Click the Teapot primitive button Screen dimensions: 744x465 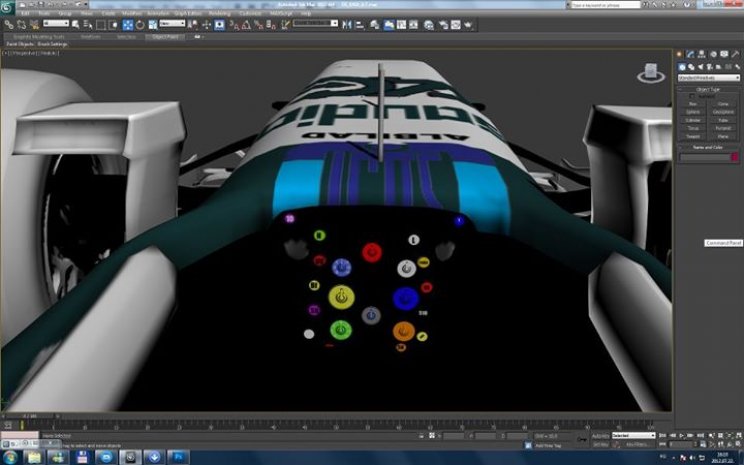(693, 137)
